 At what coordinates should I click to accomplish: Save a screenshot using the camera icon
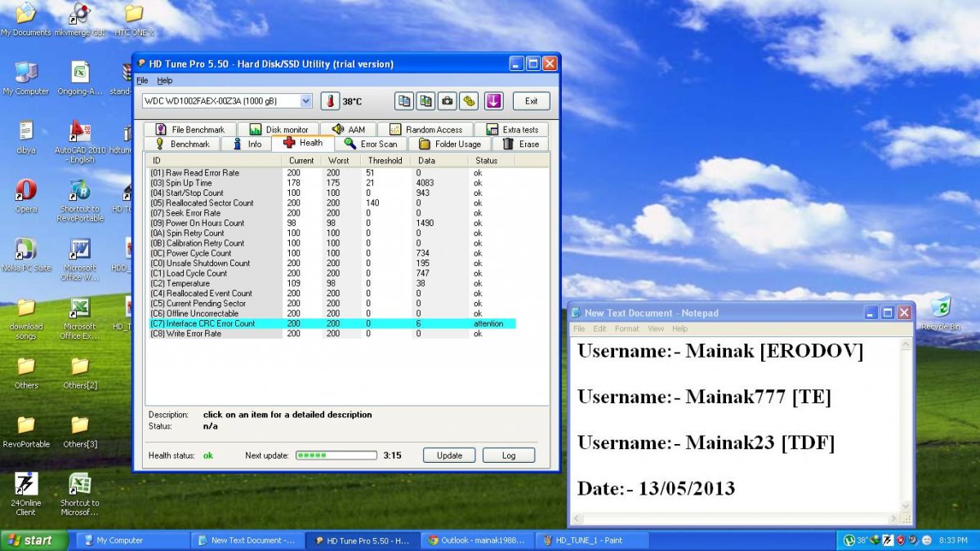click(447, 101)
